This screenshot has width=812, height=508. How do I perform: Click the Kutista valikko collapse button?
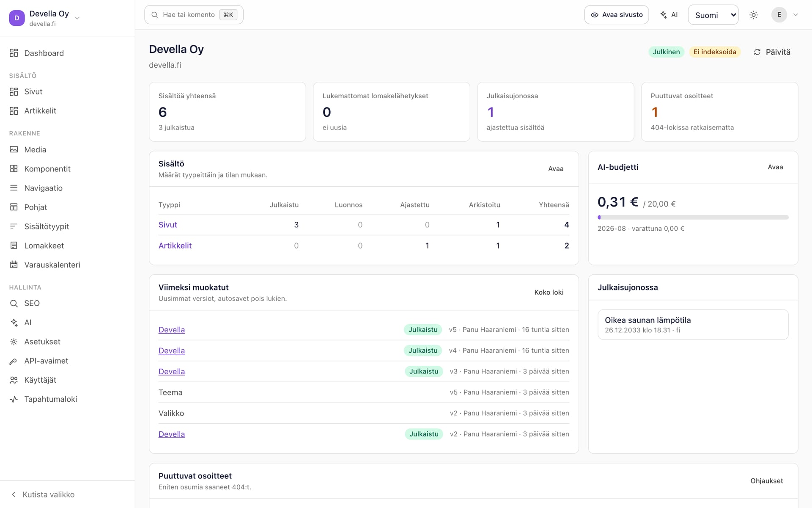[x=68, y=494]
